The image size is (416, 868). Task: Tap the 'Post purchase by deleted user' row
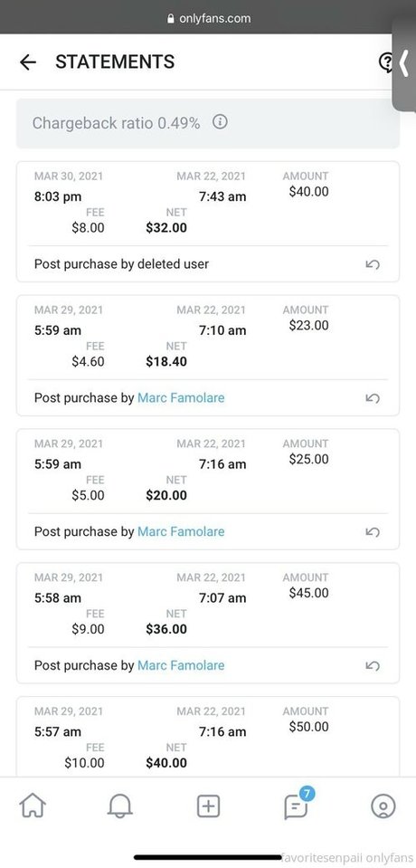click(208, 264)
